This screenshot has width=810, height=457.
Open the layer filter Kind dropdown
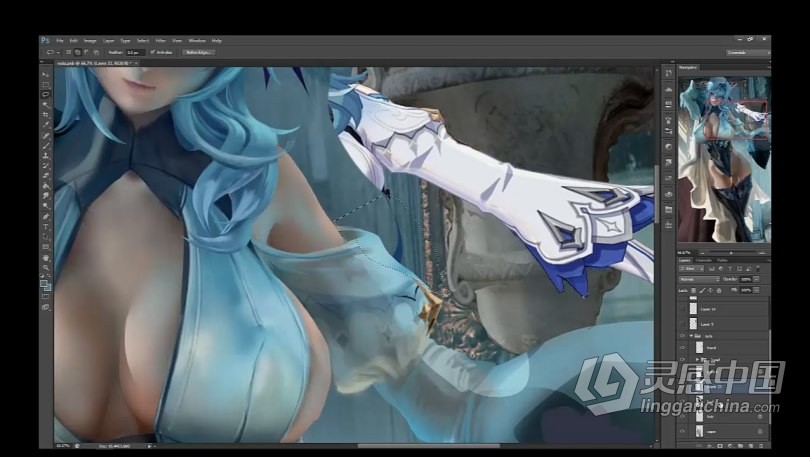[691, 269]
